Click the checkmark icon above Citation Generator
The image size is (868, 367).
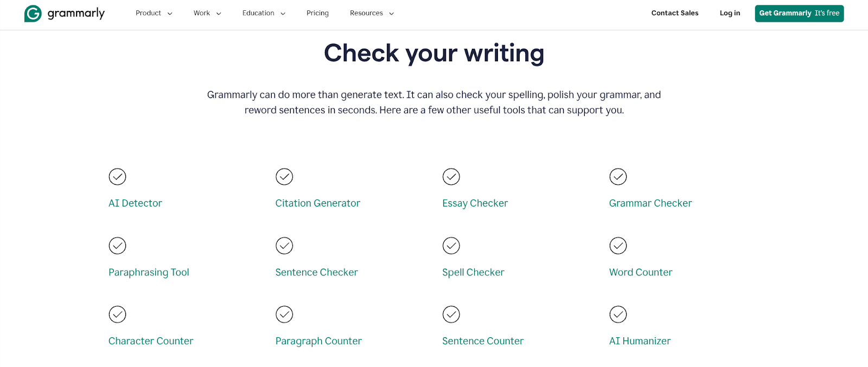tap(284, 177)
